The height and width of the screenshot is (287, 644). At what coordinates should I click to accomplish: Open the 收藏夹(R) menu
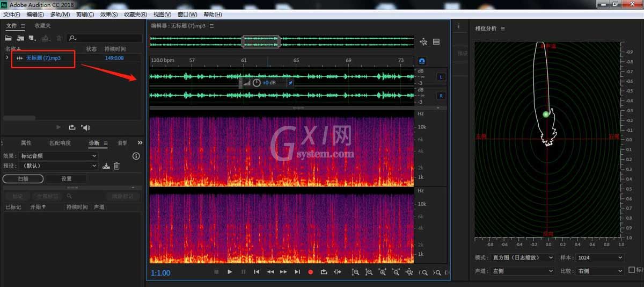(136, 15)
